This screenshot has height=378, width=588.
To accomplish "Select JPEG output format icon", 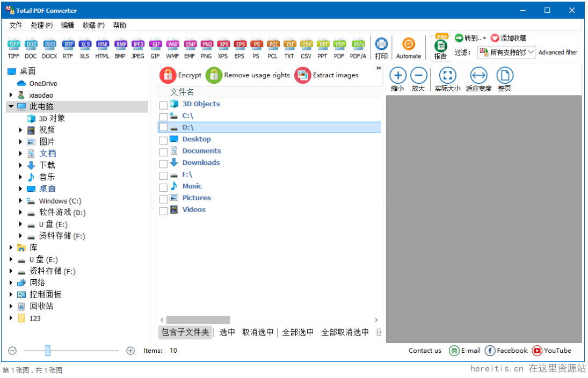I will tap(138, 45).
